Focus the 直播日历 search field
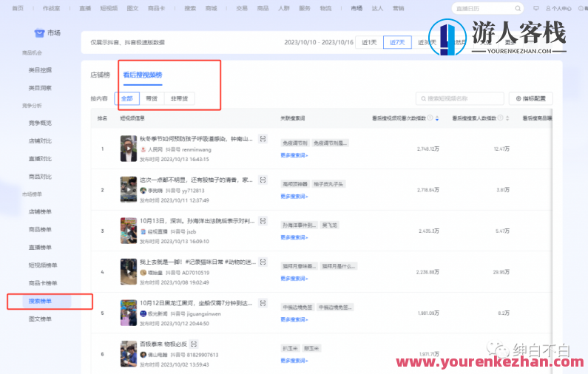The image size is (588, 374). tap(487, 8)
